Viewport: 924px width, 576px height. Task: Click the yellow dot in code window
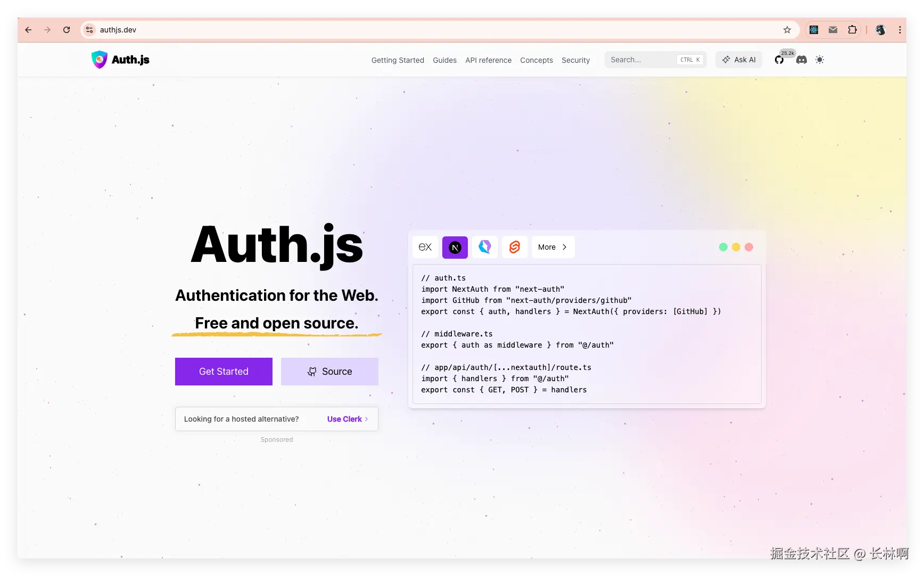pos(736,247)
